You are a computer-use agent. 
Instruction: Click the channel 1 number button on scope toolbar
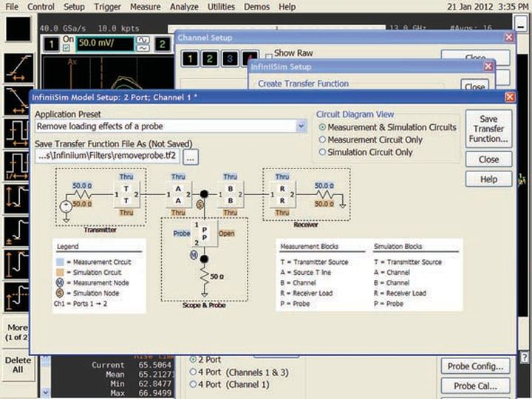click(51, 44)
